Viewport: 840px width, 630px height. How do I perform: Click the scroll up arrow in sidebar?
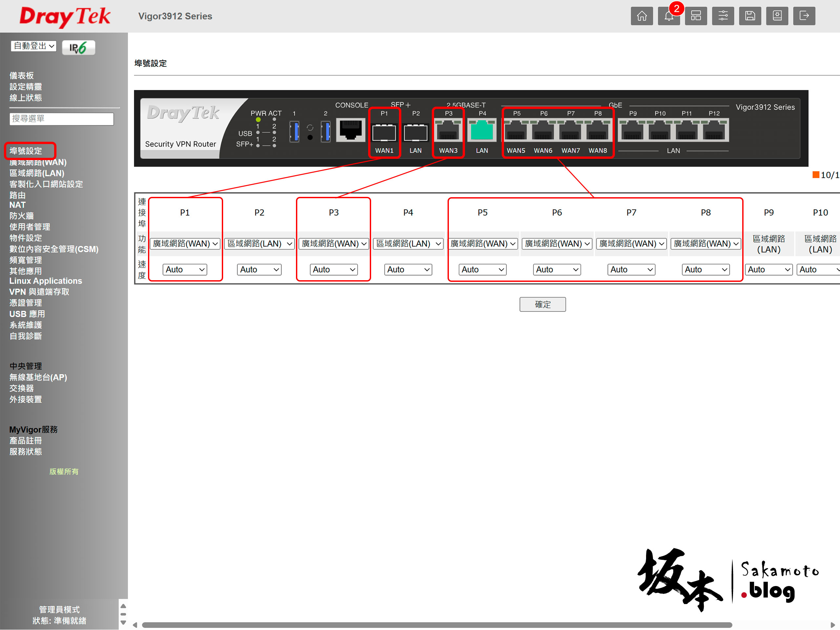[123, 606]
